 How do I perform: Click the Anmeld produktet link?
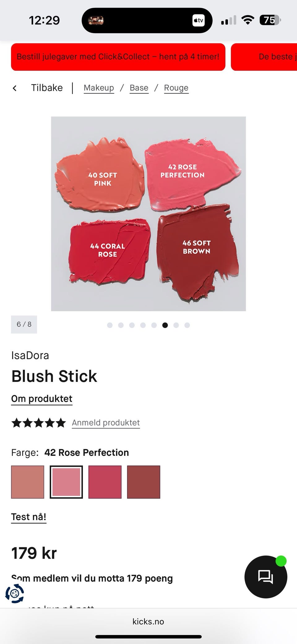coord(106,423)
